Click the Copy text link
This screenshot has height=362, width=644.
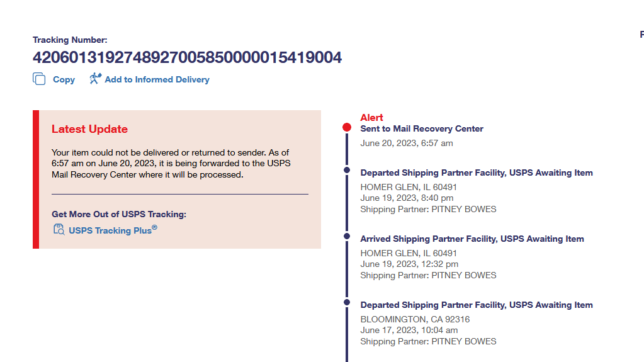64,80
